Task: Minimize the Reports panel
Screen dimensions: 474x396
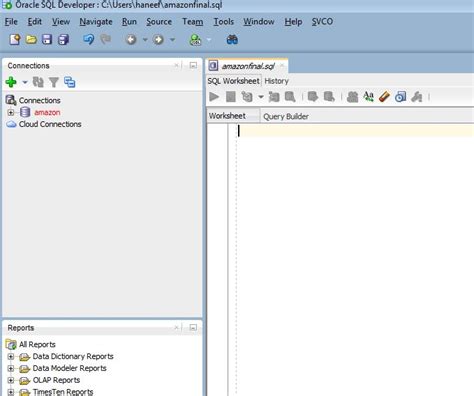Action: click(x=193, y=327)
